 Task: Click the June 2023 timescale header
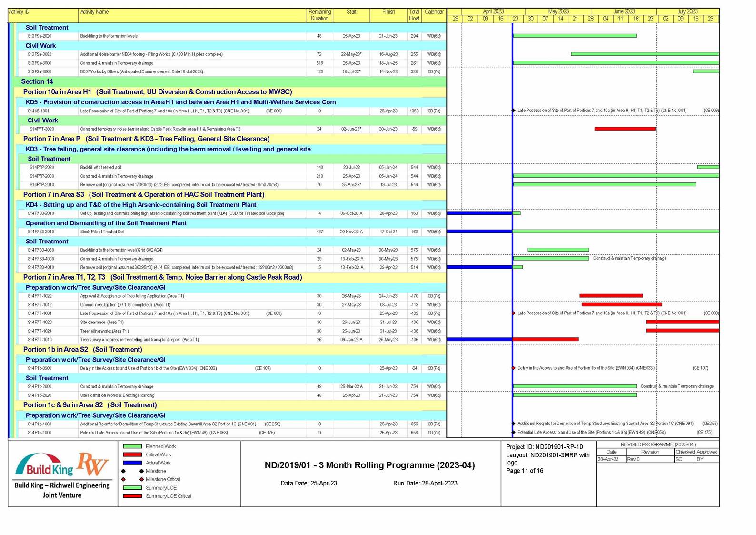click(x=624, y=11)
